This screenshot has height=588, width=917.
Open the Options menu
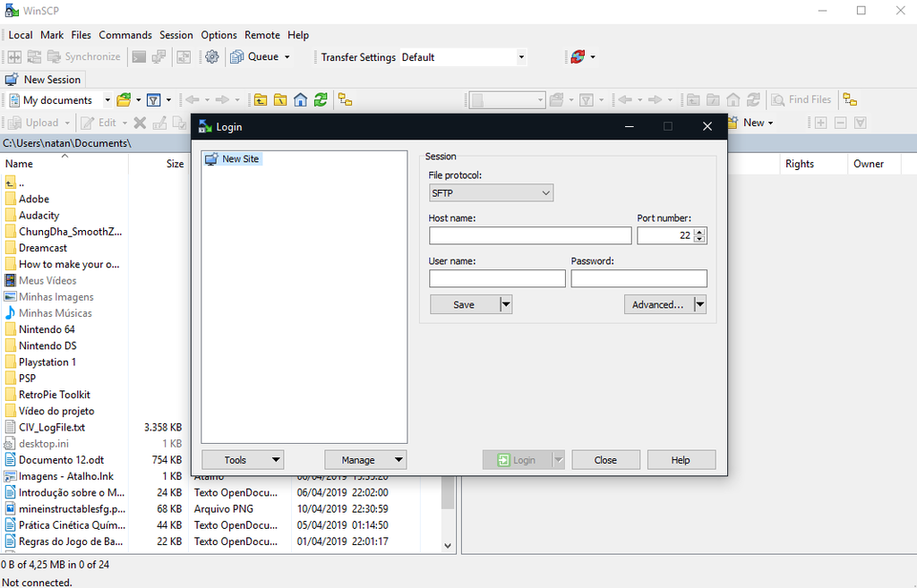point(219,35)
